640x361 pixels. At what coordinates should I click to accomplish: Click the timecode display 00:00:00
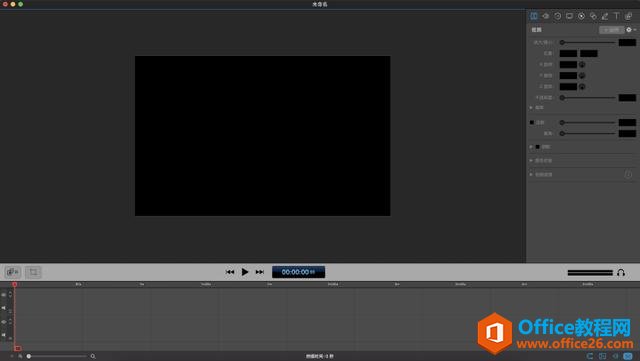298,272
